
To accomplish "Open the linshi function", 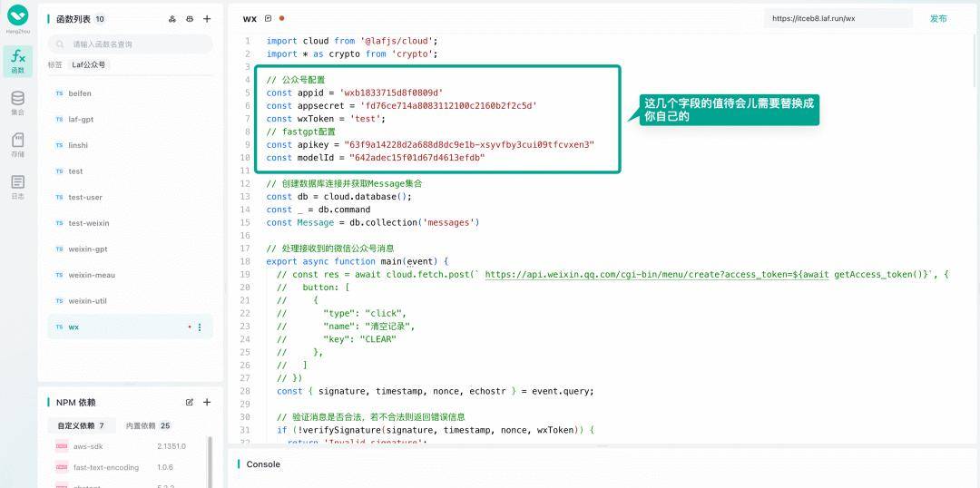I will click(130, 145).
